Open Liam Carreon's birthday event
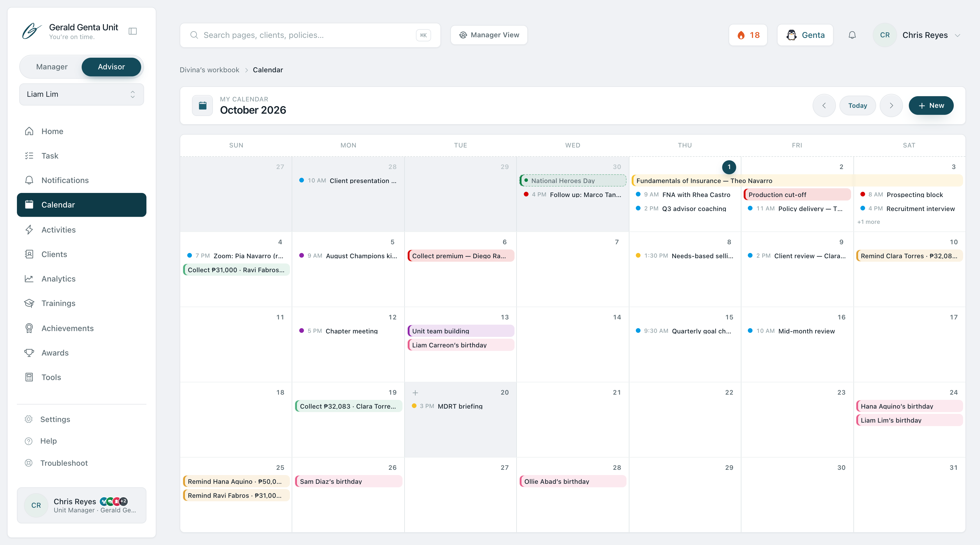 point(461,345)
